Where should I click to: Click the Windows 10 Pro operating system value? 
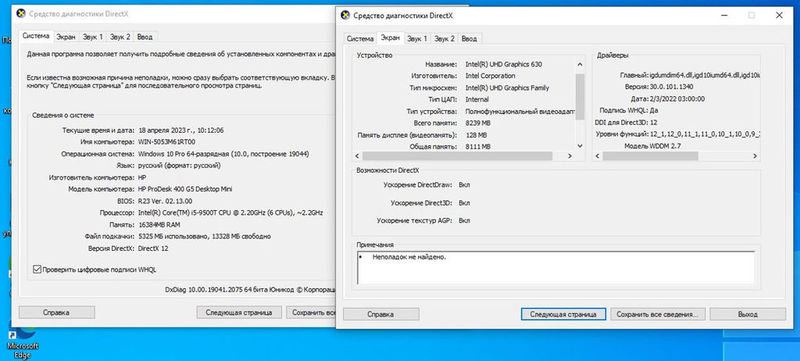(x=223, y=153)
